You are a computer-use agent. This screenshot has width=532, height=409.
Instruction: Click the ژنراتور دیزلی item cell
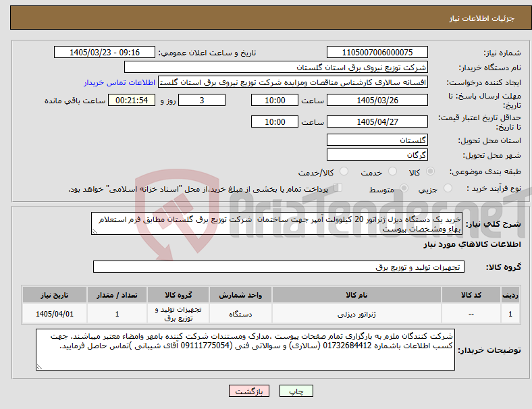click(x=356, y=314)
